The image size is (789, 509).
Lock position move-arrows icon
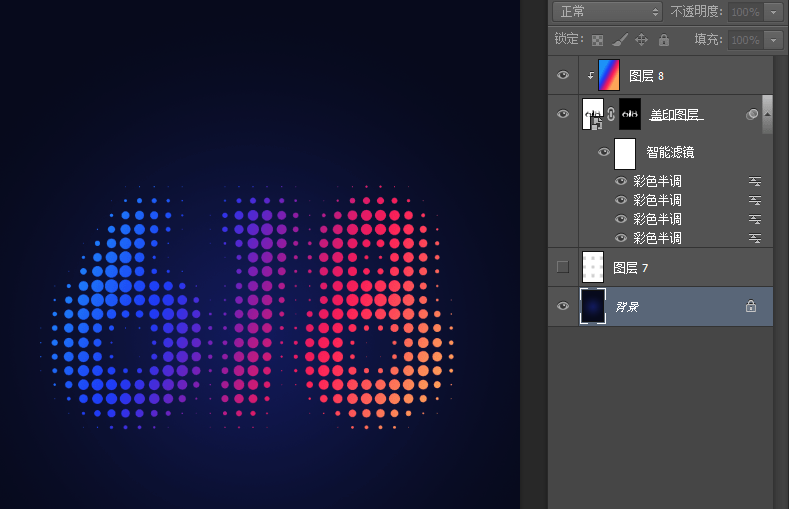point(642,40)
